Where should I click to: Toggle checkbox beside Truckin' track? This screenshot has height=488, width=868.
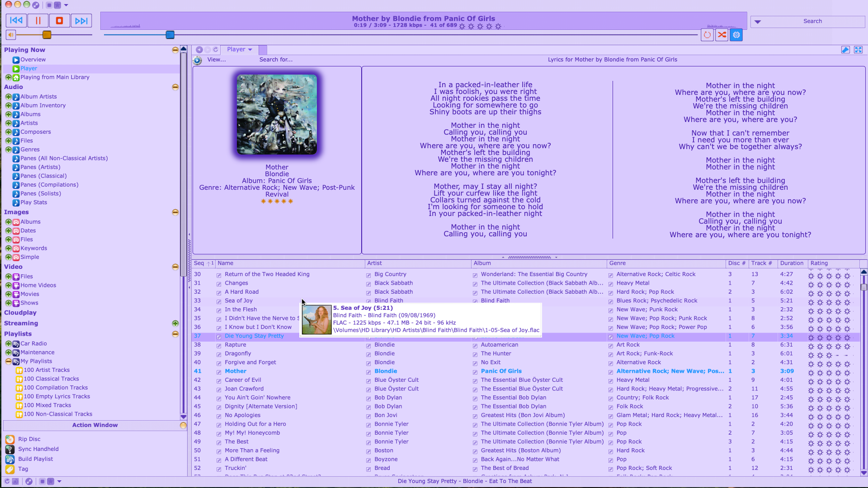[x=219, y=469]
